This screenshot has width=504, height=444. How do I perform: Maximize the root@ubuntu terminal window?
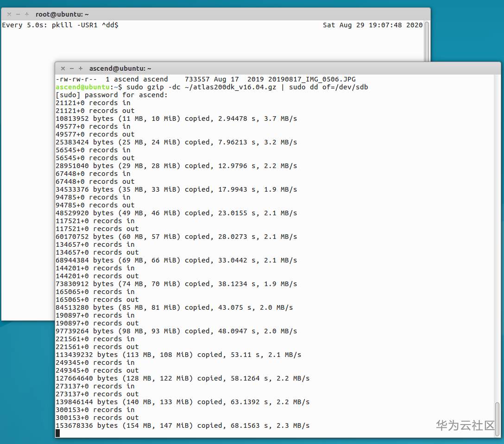coord(27,14)
